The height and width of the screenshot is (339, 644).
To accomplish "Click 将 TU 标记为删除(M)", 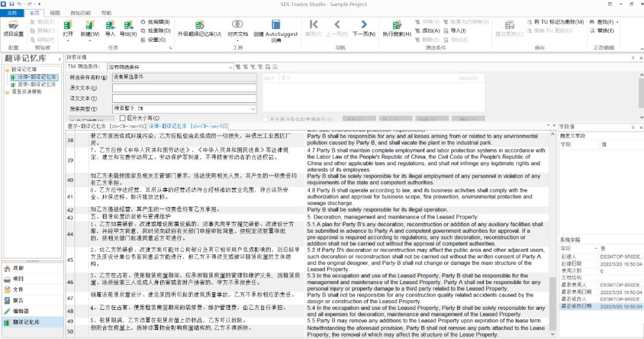I will [x=555, y=22].
